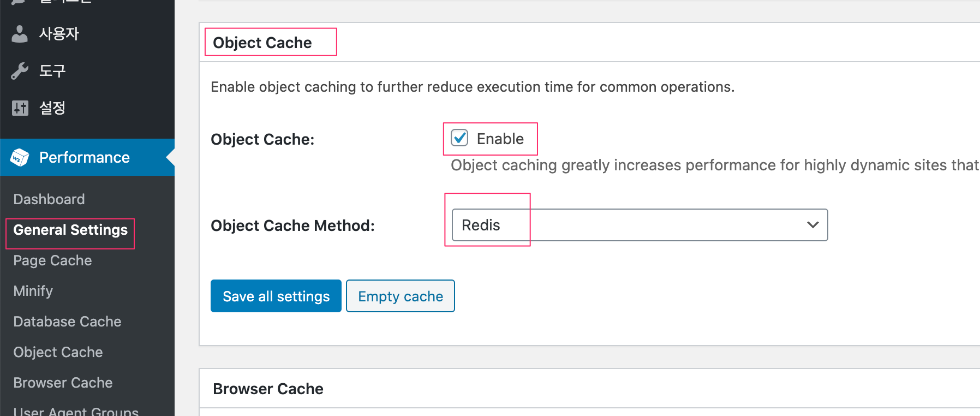980x416 pixels.
Task: Toggle the Object Cache Enable checkbox
Action: [x=459, y=138]
